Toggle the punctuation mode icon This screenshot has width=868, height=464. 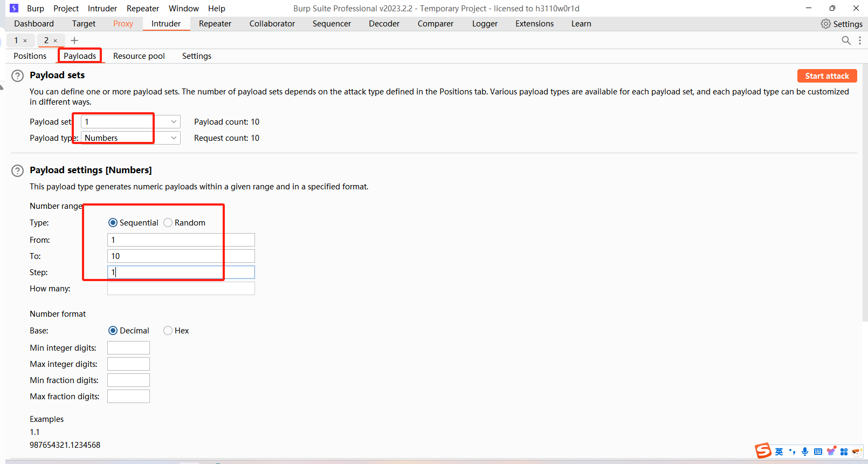(792, 452)
